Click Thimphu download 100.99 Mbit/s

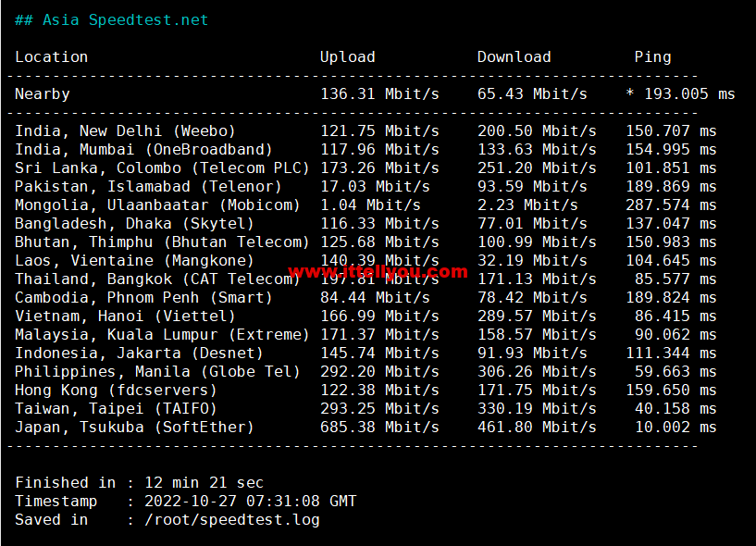(537, 242)
